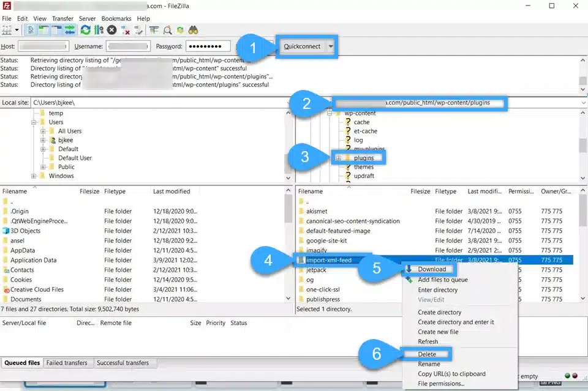Reconnect to the last server
This screenshot has width=588, height=391.
(138, 30)
